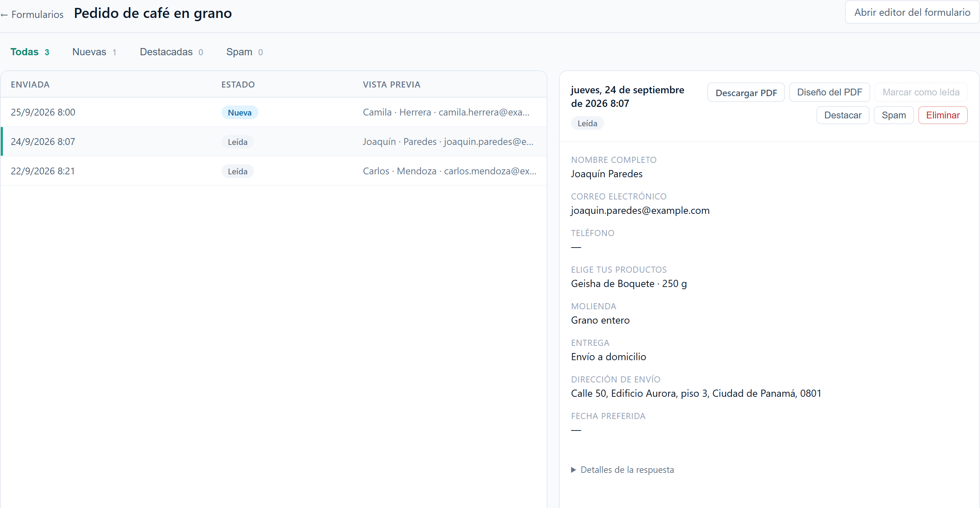
Task: Click the Envío a domicilio value
Action: coord(608,357)
